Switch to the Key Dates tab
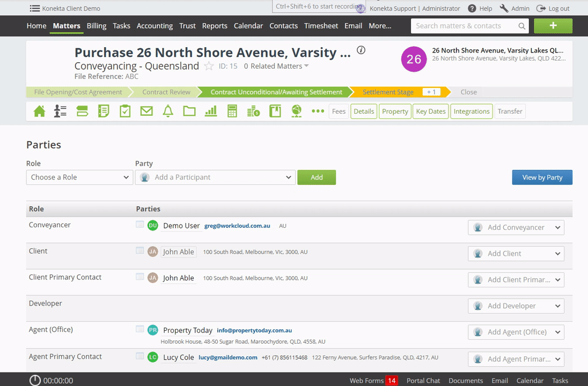Viewport: 588px width, 386px height. click(x=431, y=112)
